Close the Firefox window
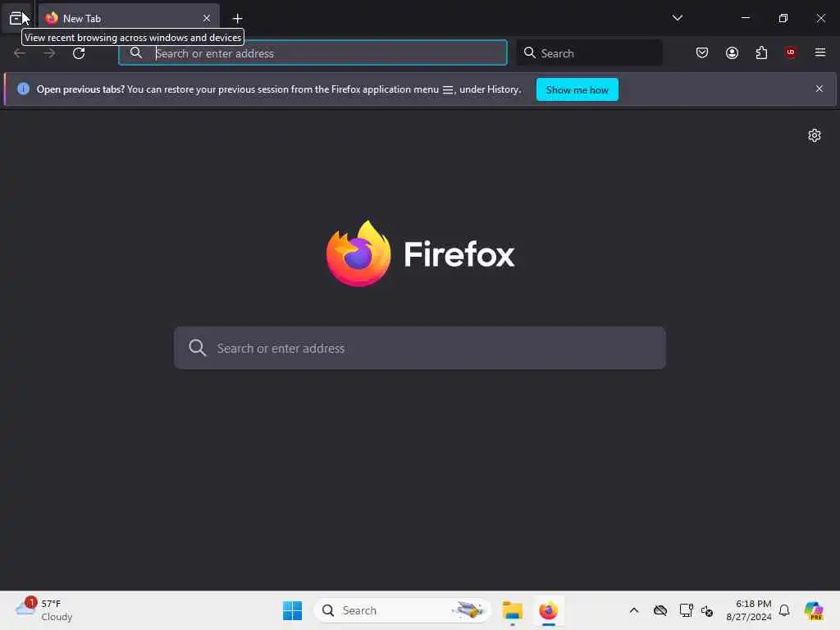 (820, 18)
